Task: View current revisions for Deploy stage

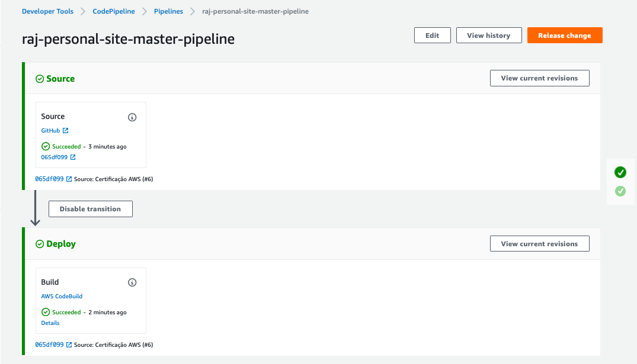Action: 539,244
